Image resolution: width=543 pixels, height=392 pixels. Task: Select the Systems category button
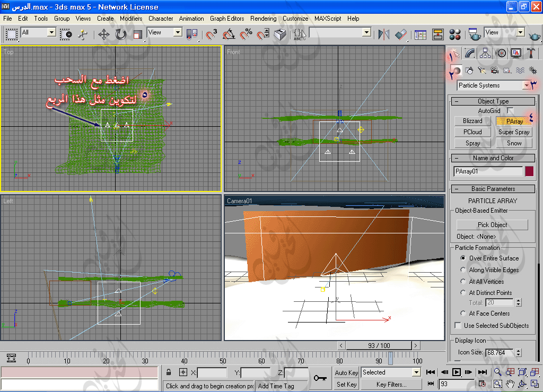(x=533, y=71)
